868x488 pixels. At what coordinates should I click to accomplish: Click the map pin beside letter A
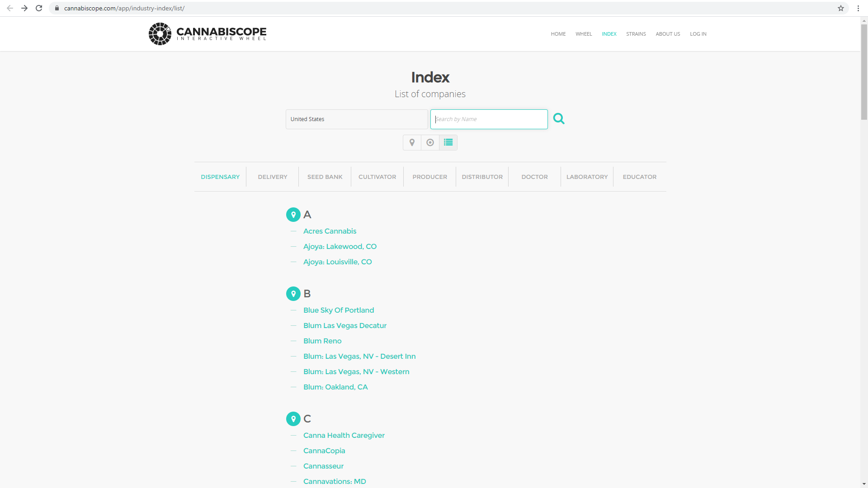tap(293, 215)
